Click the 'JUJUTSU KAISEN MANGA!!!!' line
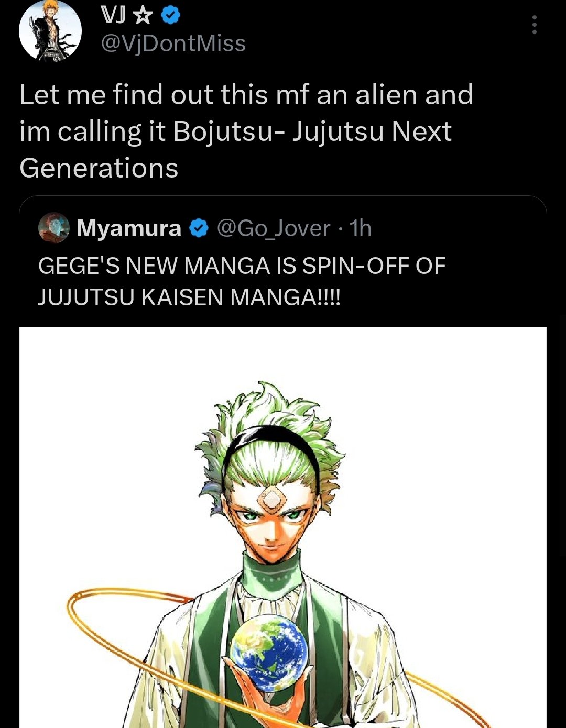Screen dimensions: 566x728 point(189,297)
